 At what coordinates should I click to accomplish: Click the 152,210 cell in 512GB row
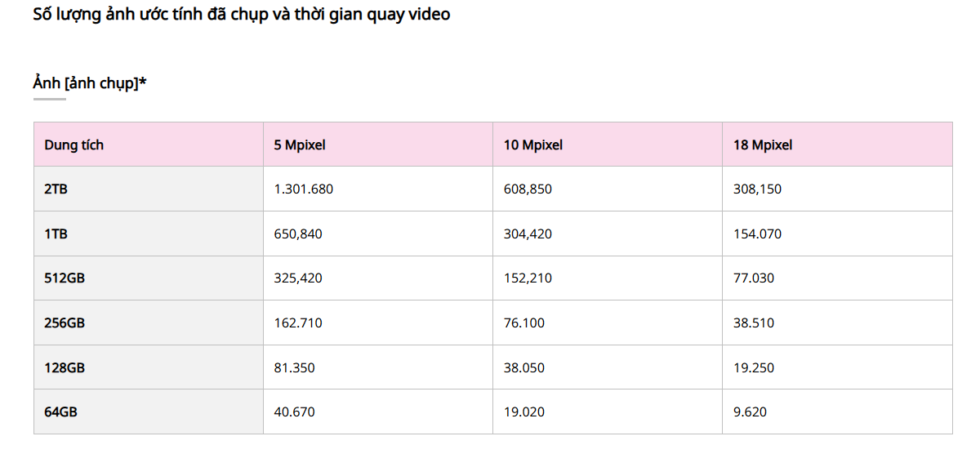[x=528, y=278]
